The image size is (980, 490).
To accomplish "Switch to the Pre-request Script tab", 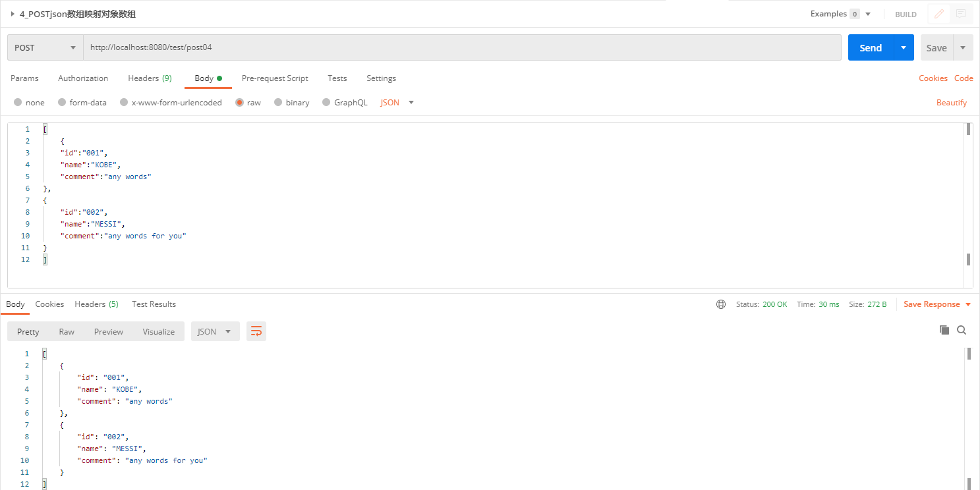I will [x=275, y=78].
